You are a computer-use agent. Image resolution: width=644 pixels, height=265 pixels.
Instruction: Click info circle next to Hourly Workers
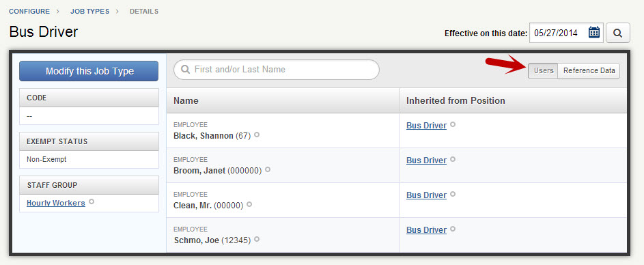coord(92,201)
